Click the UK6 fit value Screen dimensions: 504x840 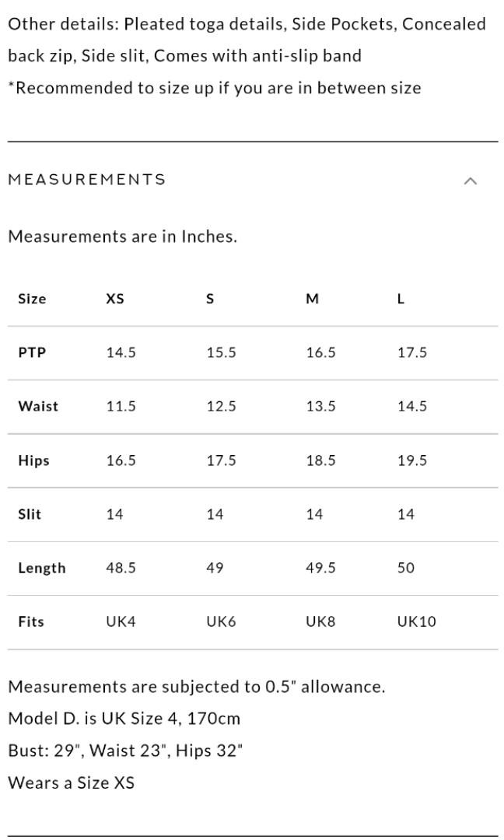(221, 621)
